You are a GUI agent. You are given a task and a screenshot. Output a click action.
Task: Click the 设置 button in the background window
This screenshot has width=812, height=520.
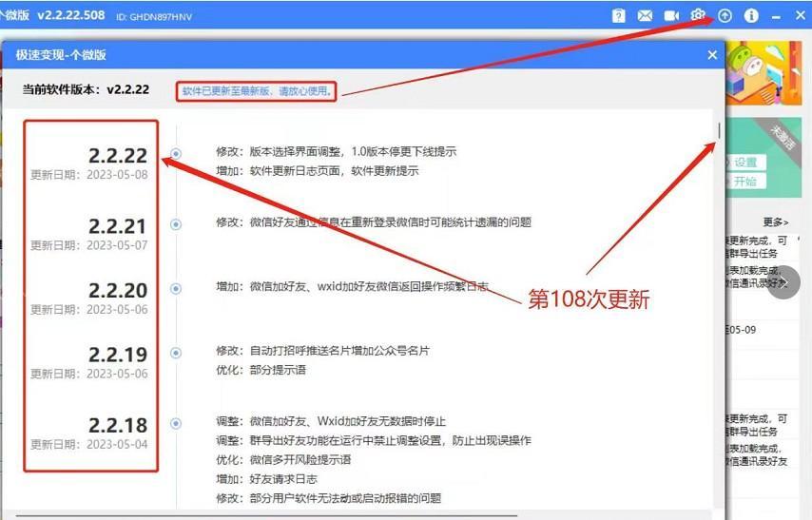pyautogui.click(x=744, y=163)
